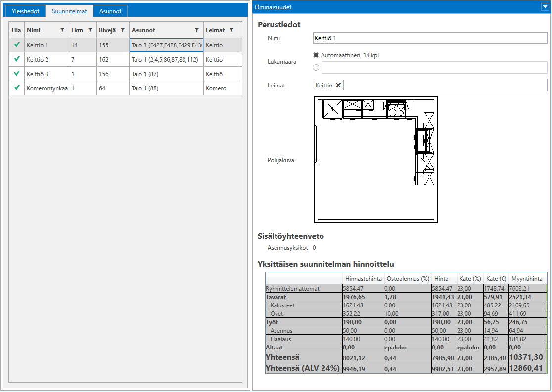
Task: Click the green status checkmark for Keittiö 3
Action: click(x=16, y=74)
